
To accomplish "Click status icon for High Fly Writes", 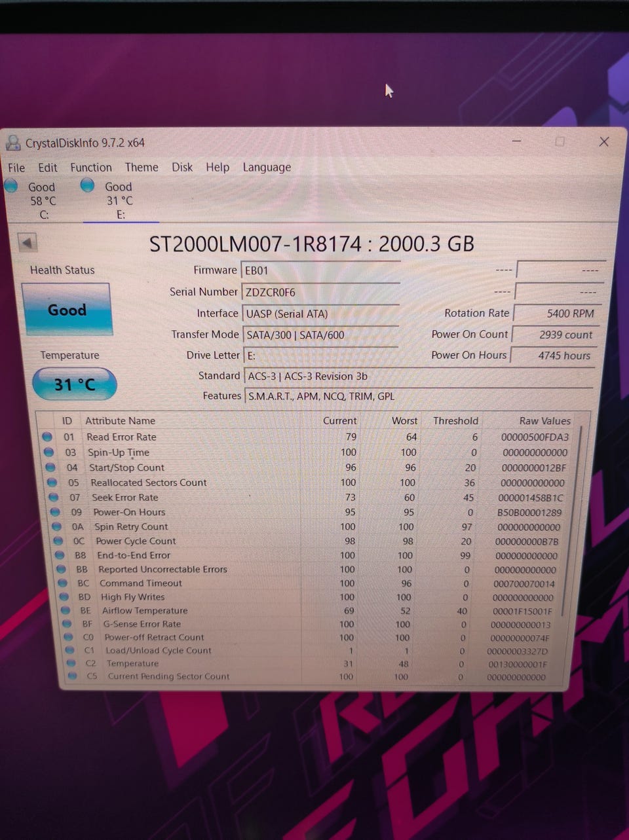I will point(64,596).
